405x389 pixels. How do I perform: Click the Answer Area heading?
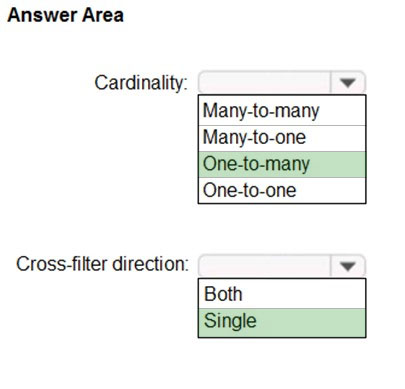65,15
